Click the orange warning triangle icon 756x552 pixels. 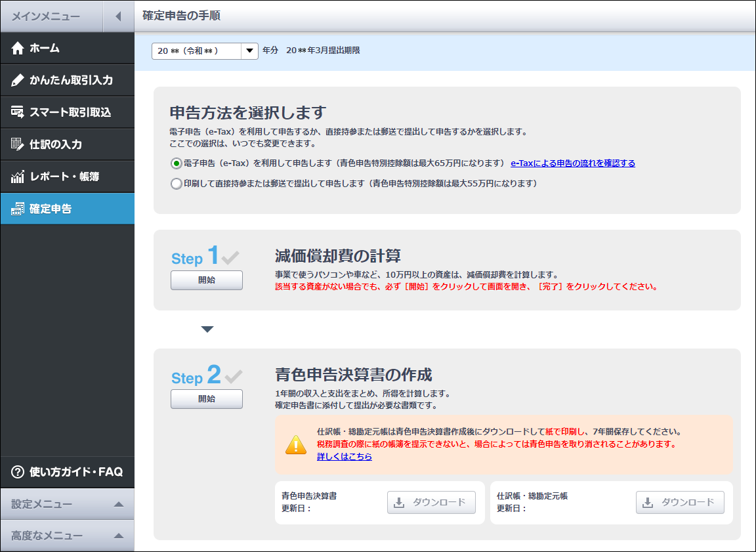[x=296, y=444]
